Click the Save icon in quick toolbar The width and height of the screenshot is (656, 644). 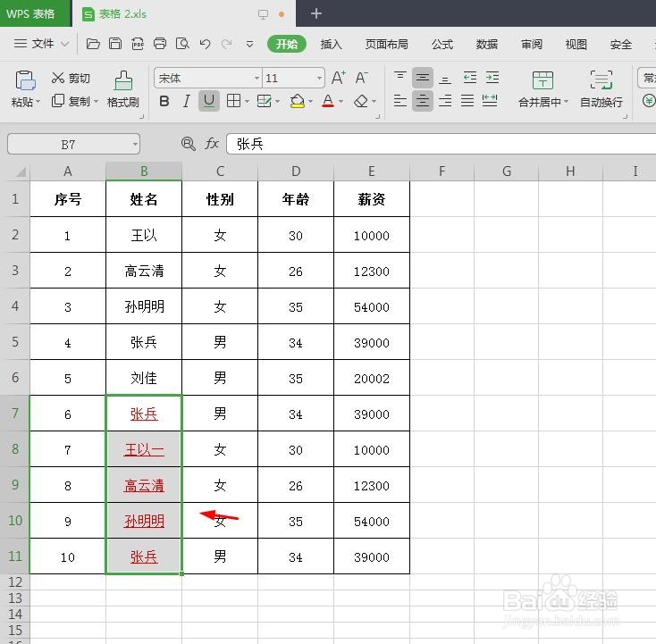point(115,44)
